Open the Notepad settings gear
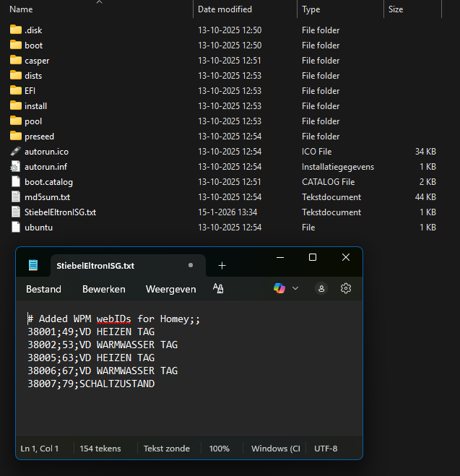The image size is (460, 476). pyautogui.click(x=346, y=288)
